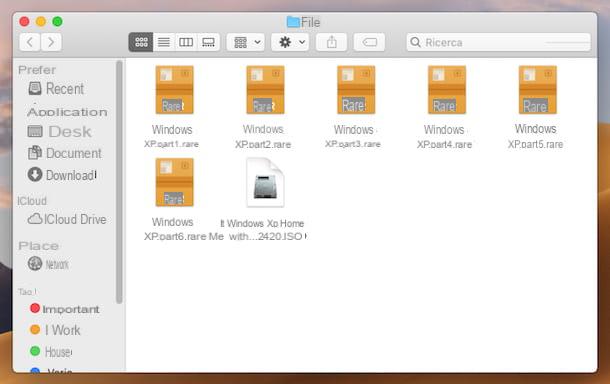The image size is (610, 384).
Task: Open the group-by arrangement dropdown
Action: point(246,42)
